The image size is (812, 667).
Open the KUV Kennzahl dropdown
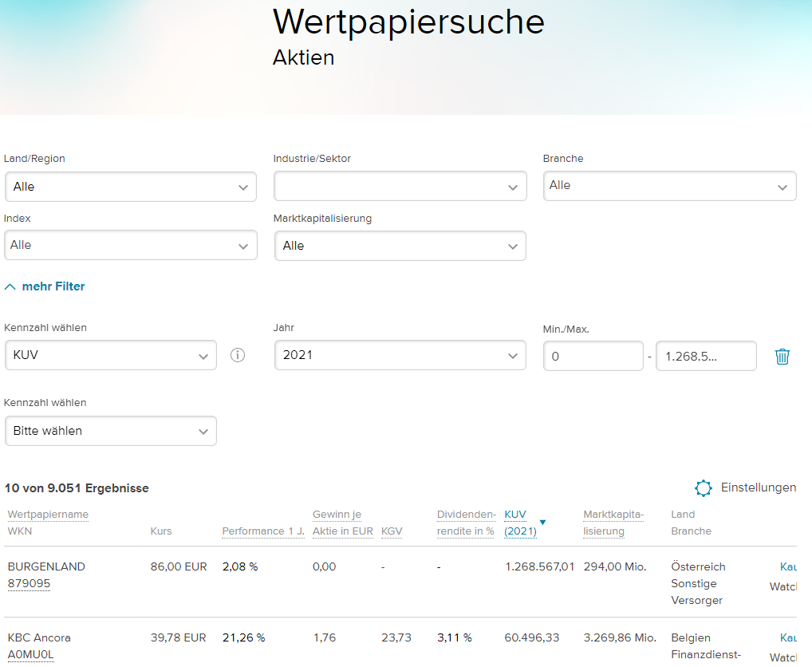110,355
